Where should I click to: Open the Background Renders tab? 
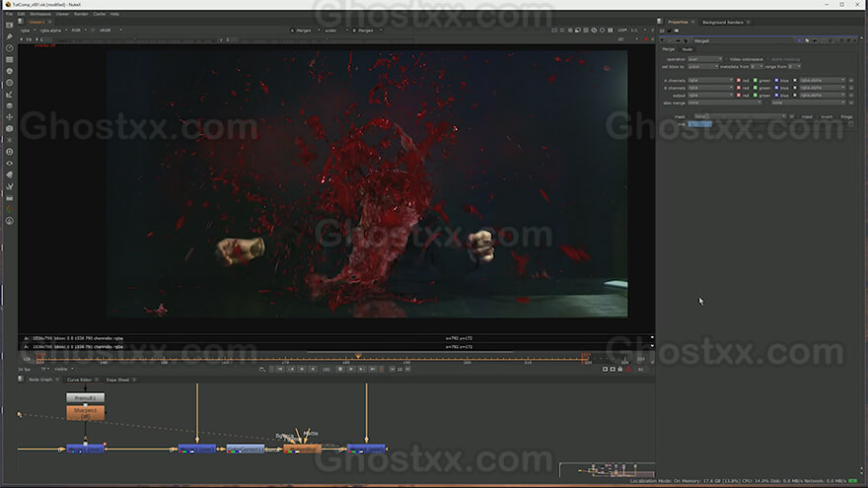click(x=722, y=22)
